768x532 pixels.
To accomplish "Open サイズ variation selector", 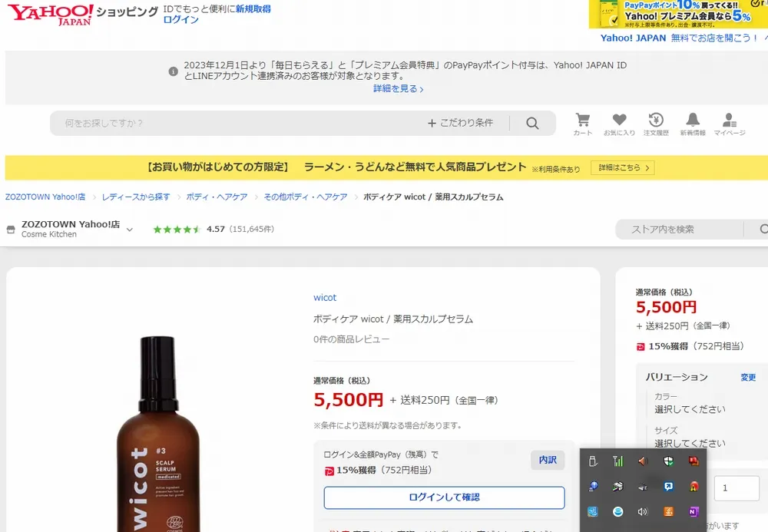I will coord(690,437).
